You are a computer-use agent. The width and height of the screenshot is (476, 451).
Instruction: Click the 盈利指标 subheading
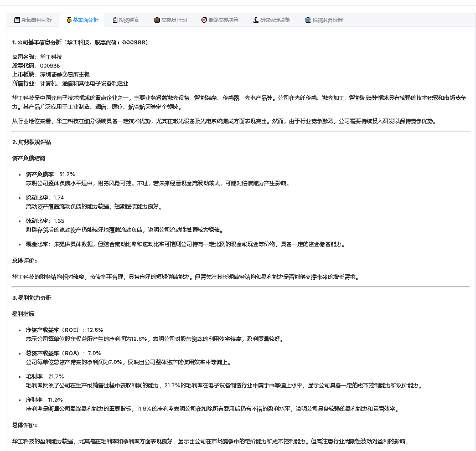click(x=23, y=314)
